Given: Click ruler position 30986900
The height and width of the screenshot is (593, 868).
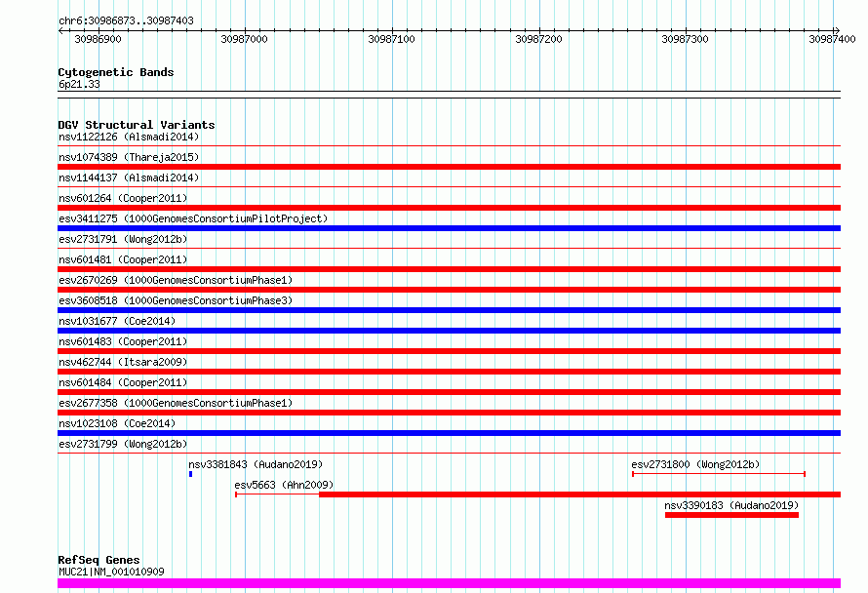Looking at the screenshot, I should tap(98, 39).
